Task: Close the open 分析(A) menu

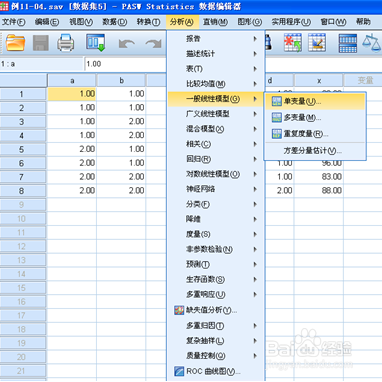Action: [x=182, y=22]
